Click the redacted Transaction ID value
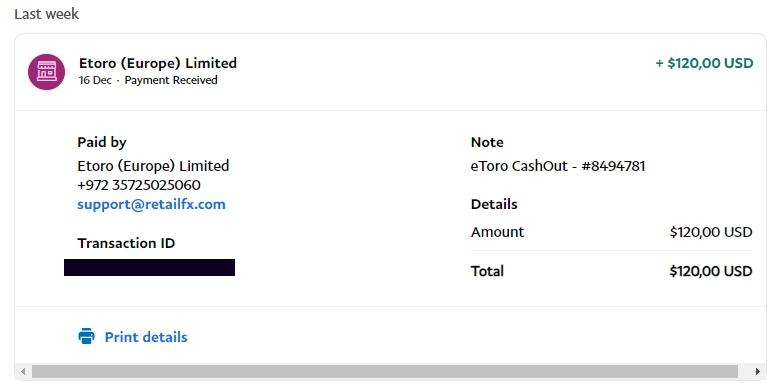The height and width of the screenshot is (386, 769). pyautogui.click(x=150, y=267)
